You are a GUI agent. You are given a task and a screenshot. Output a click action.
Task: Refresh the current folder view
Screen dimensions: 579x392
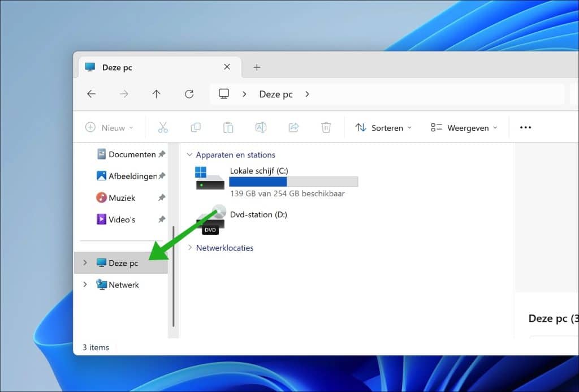pos(189,94)
